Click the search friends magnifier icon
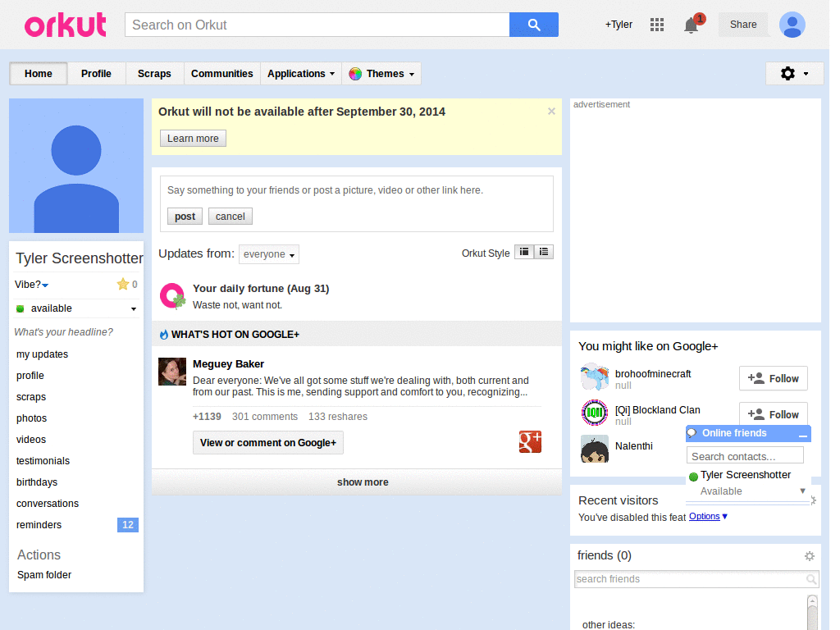 pyautogui.click(x=811, y=579)
